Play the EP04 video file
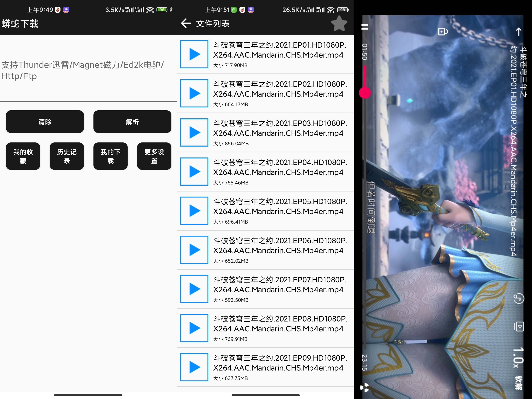 (x=194, y=171)
